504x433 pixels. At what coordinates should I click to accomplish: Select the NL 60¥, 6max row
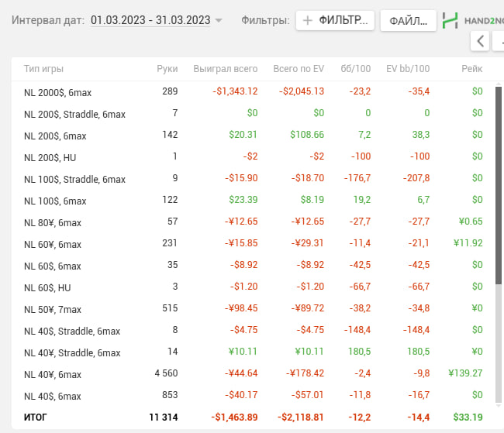coord(254,243)
